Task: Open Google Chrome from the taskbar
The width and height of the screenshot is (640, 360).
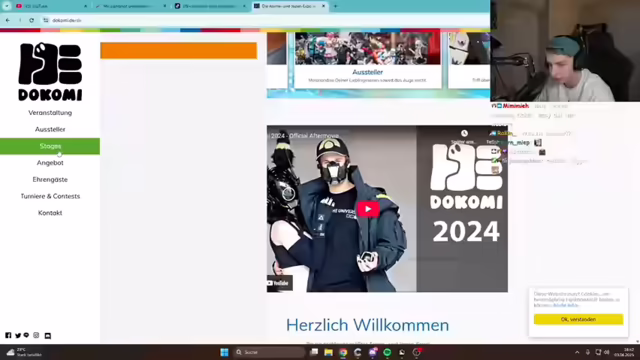Action: (343, 352)
